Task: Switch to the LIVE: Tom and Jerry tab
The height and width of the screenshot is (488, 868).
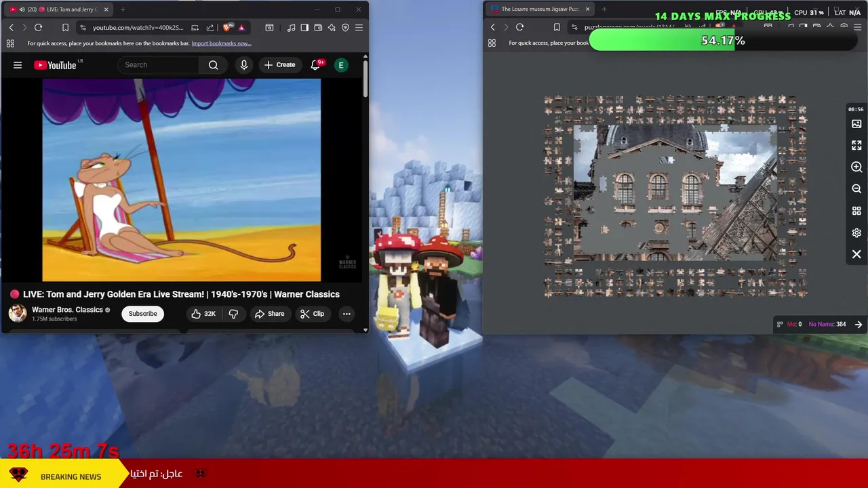Action: 58,9
